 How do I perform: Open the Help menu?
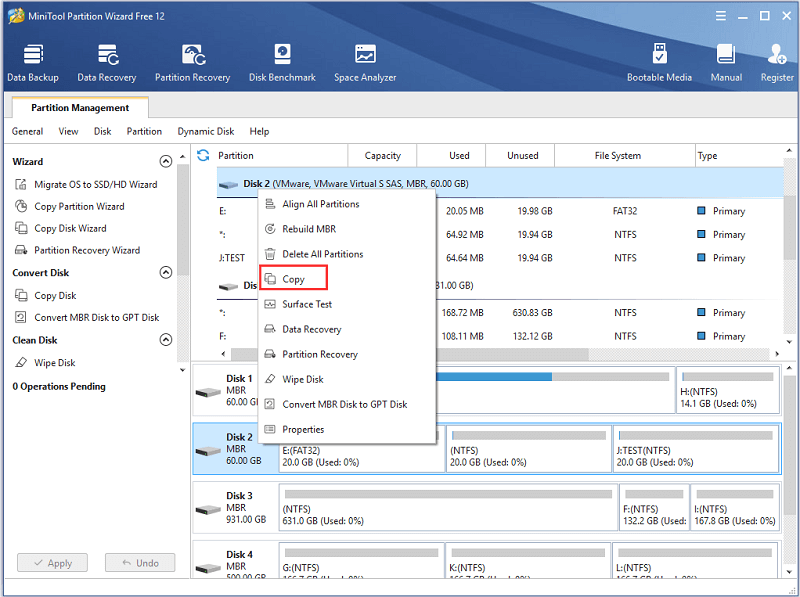tap(259, 131)
